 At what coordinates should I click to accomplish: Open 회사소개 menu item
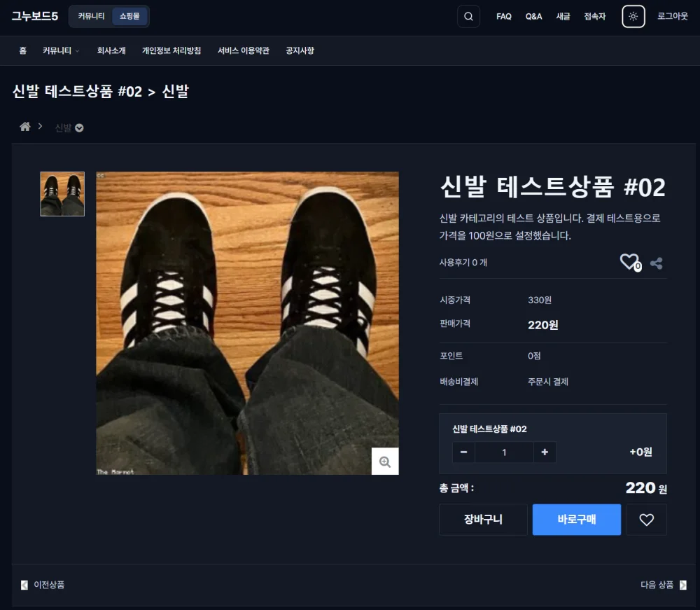pyautogui.click(x=111, y=50)
